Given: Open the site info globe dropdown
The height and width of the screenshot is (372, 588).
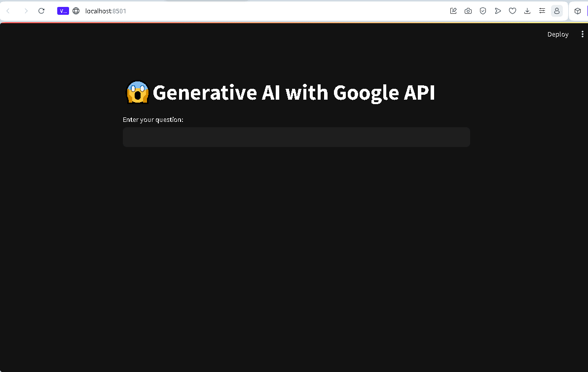Looking at the screenshot, I should coord(76,10).
